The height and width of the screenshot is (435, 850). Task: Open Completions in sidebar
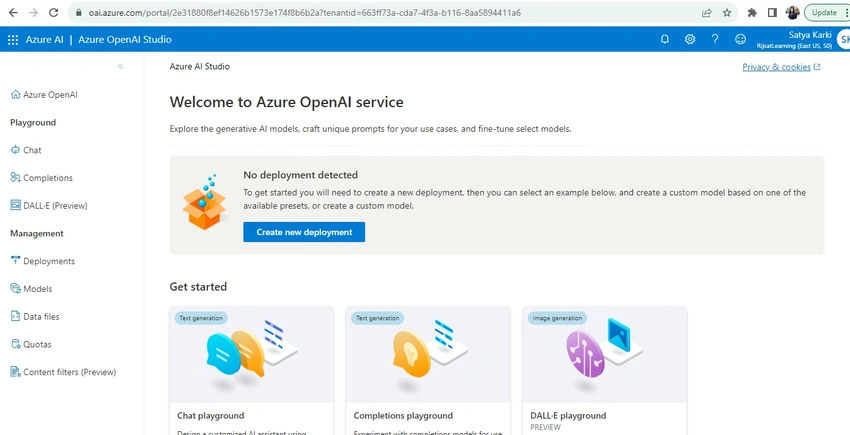point(41,177)
